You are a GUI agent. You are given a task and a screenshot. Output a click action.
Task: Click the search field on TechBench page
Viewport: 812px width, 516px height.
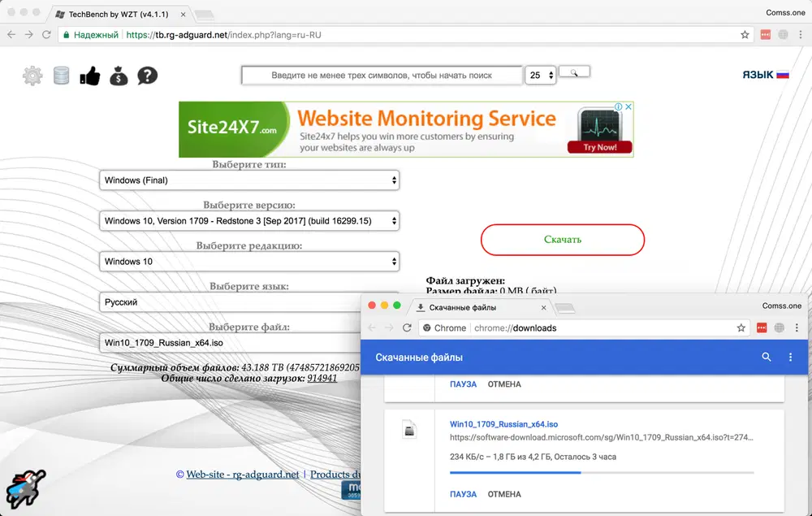(382, 75)
